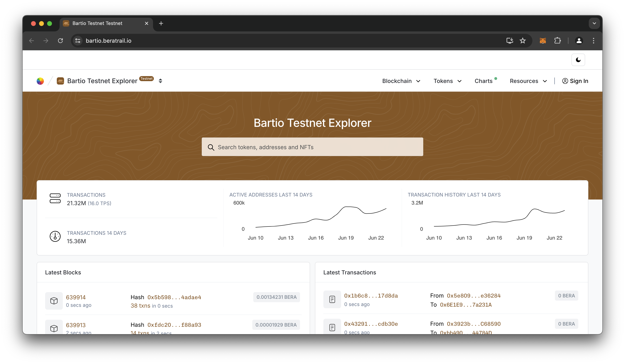Focus the search tokens, addresses and NFTs field

312,147
